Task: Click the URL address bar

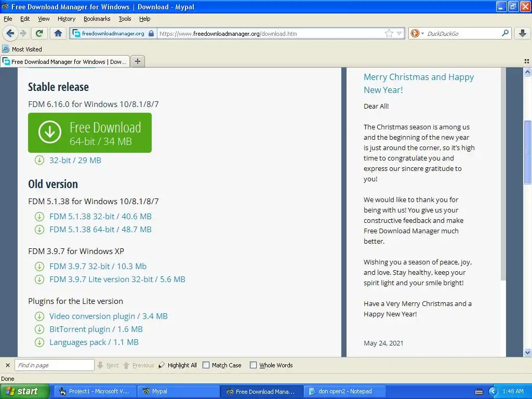Action: tap(271, 33)
